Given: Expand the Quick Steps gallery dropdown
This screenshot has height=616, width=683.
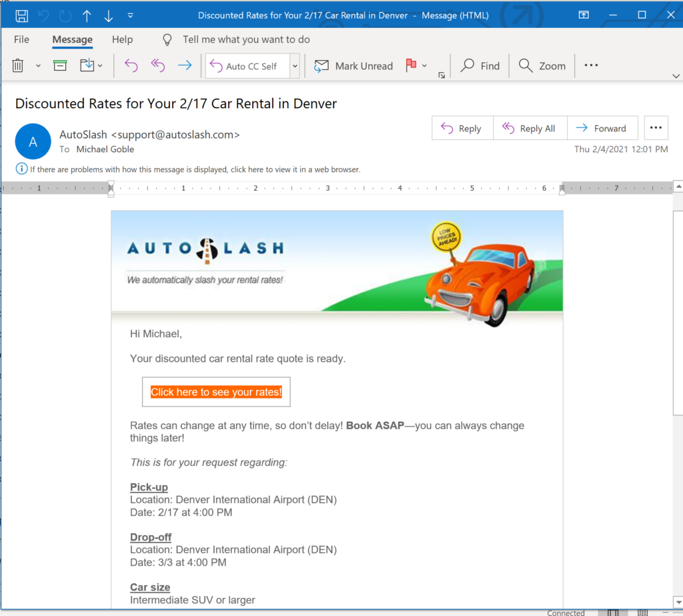Looking at the screenshot, I should click(x=295, y=66).
